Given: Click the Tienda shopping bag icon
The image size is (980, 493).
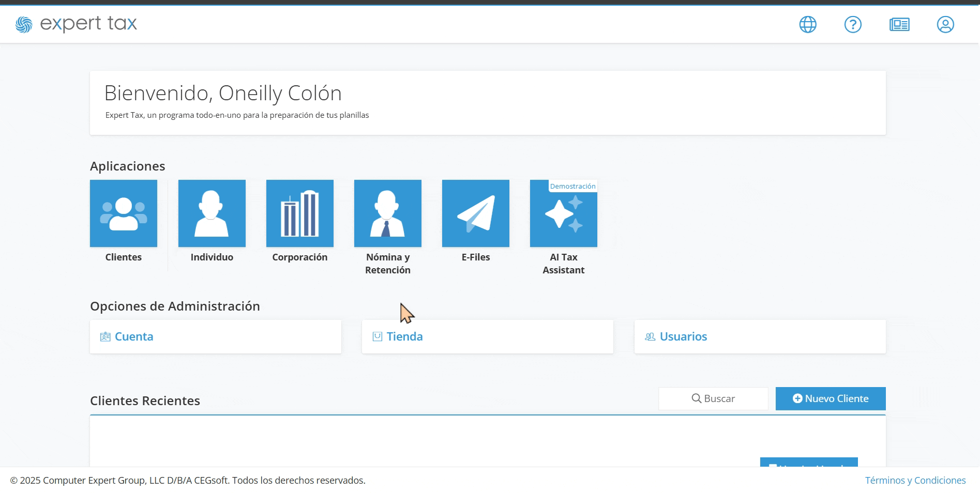Looking at the screenshot, I should coord(378,337).
